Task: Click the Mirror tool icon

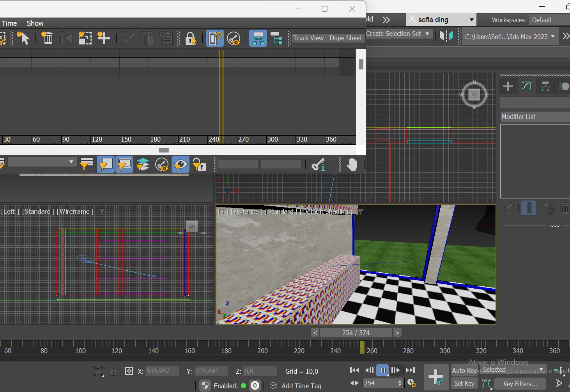Action: pos(446,36)
